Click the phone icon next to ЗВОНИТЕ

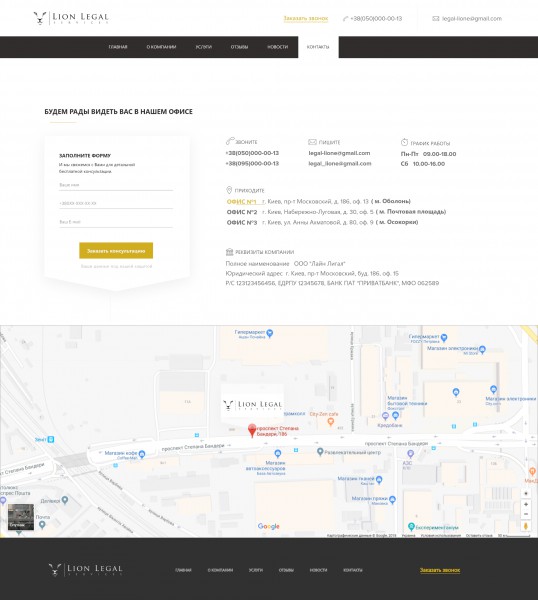[x=230, y=141]
